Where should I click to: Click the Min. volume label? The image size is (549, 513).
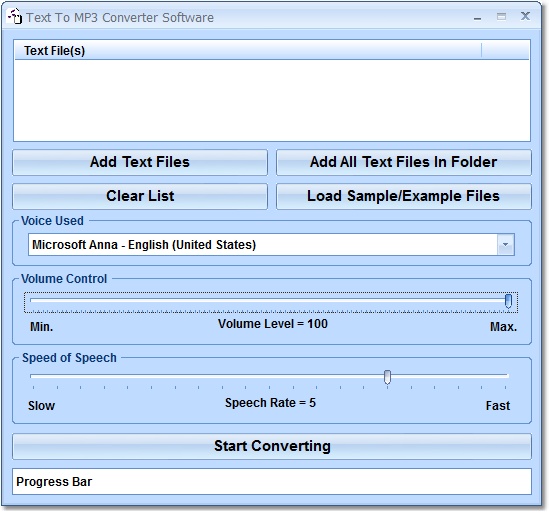point(42,327)
